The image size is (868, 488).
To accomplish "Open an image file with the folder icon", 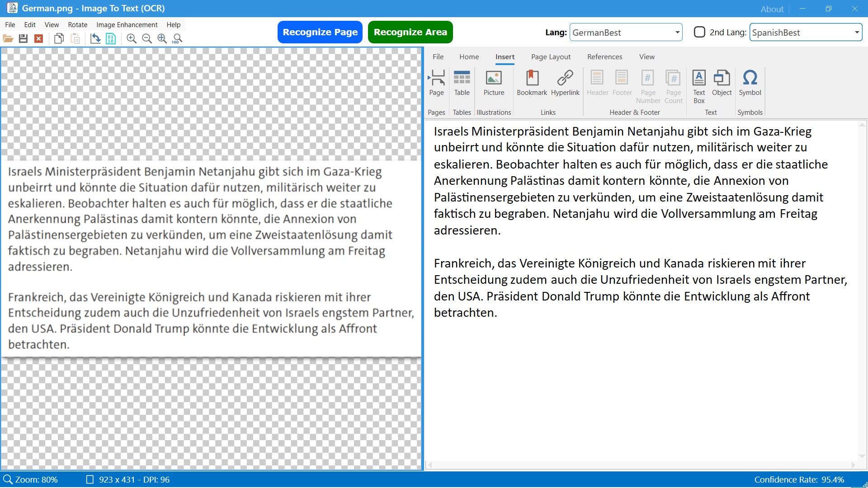I will pos(8,39).
